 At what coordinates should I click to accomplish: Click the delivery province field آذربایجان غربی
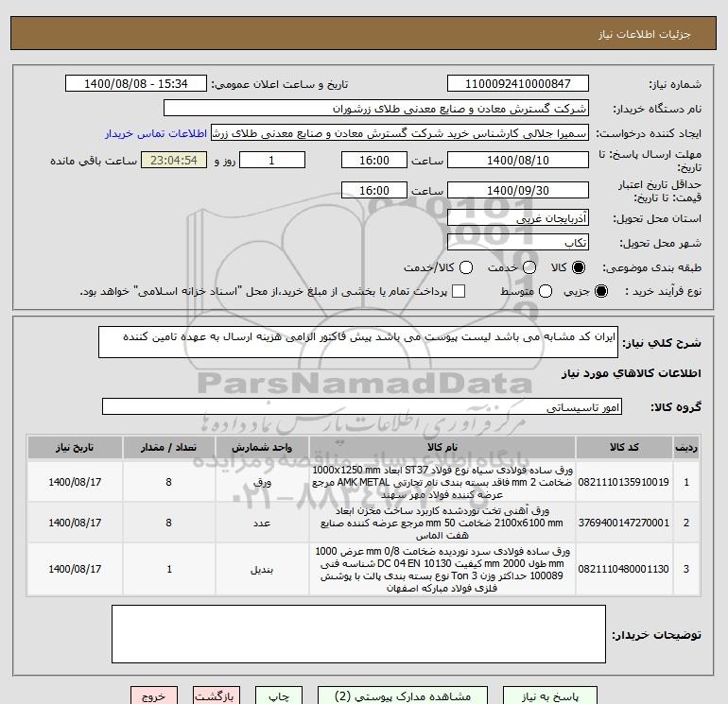tap(518, 217)
